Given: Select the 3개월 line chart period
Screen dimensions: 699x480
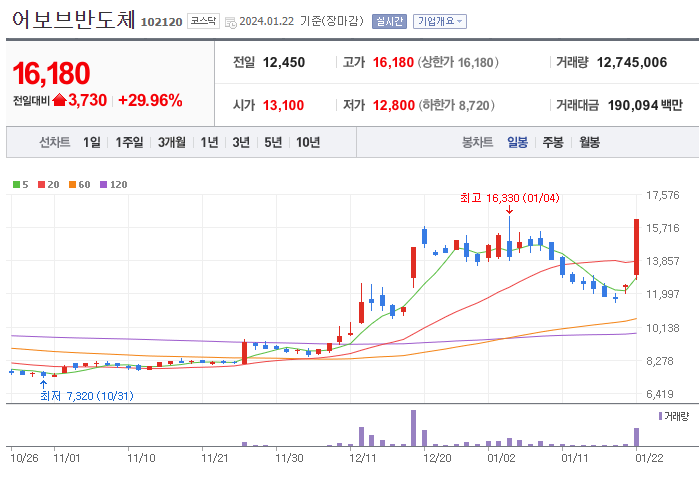Looking at the screenshot, I should click(172, 142).
